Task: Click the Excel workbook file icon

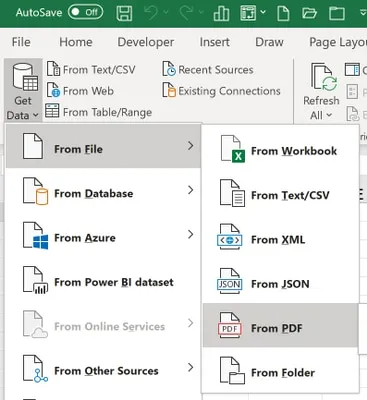Action: click(x=232, y=149)
